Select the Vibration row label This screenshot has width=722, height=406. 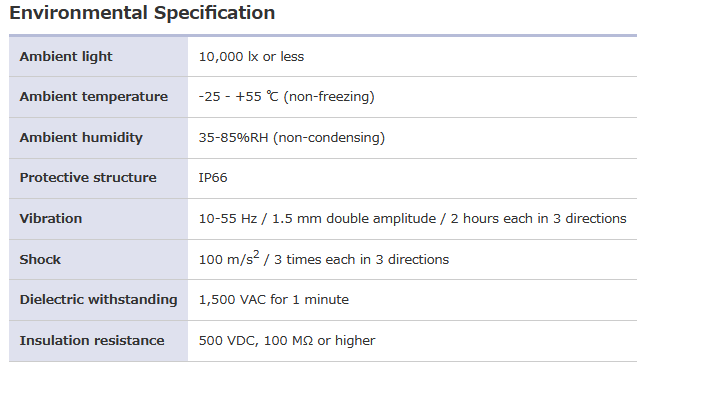tap(51, 219)
